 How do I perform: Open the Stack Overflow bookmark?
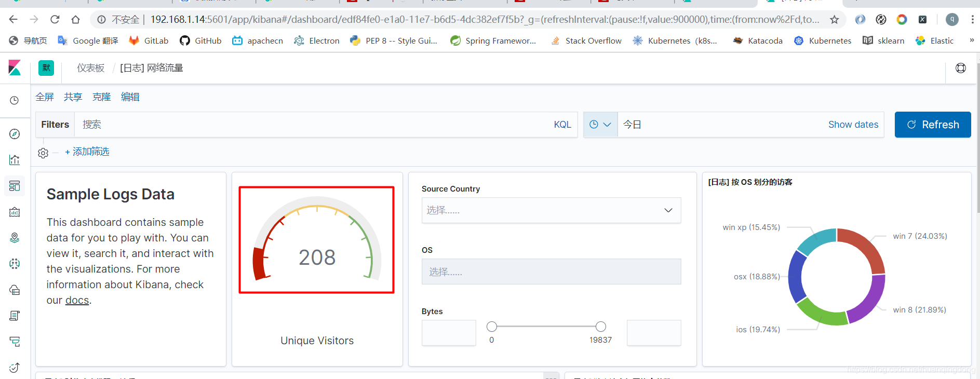tap(586, 40)
